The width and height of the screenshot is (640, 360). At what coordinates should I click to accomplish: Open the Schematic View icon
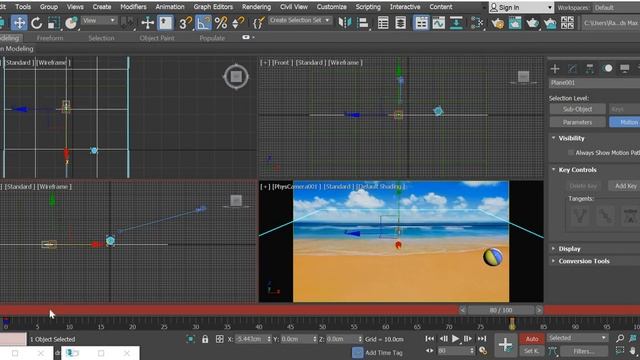[456, 23]
